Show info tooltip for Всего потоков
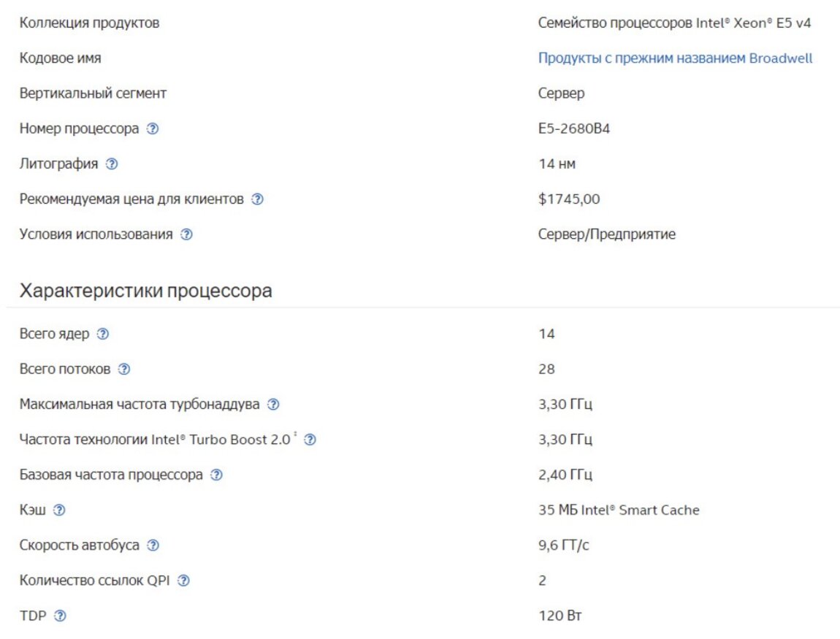 tap(124, 370)
